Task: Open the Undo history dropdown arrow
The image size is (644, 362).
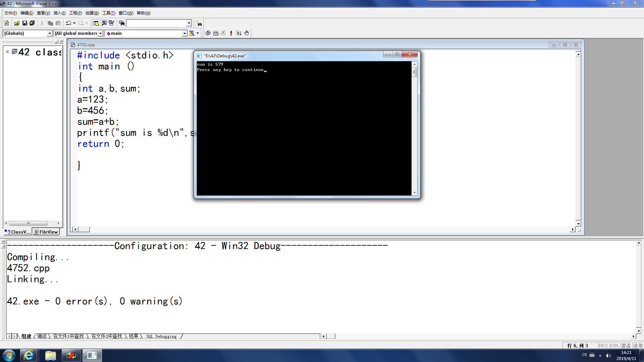Action: (x=74, y=23)
